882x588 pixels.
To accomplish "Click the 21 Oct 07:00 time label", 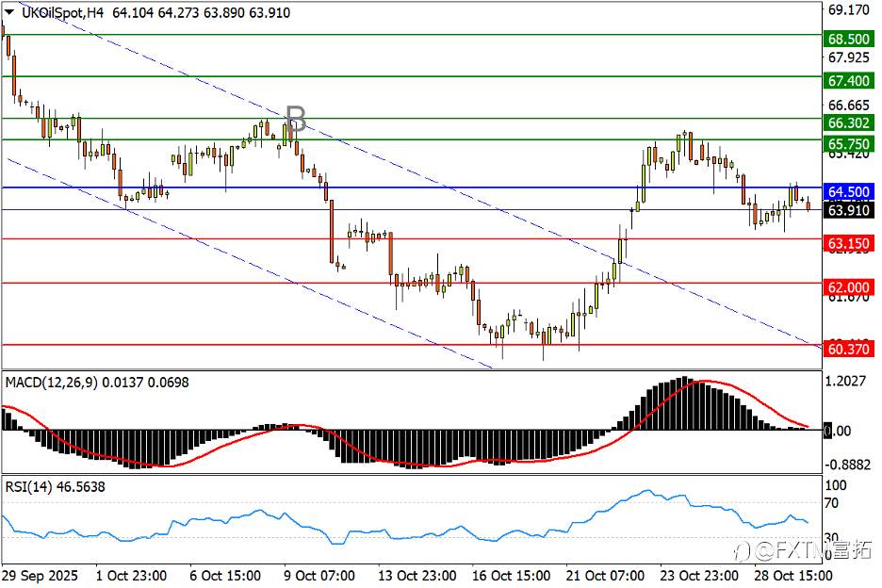I will click(605, 576).
